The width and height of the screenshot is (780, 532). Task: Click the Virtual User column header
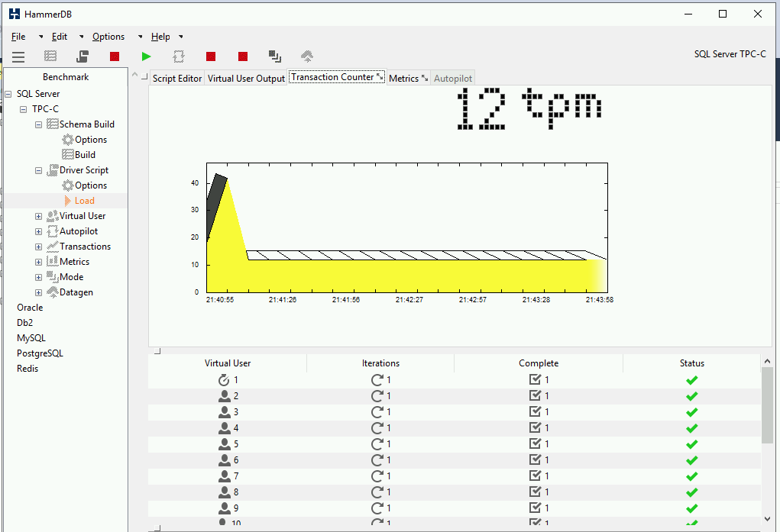click(228, 363)
